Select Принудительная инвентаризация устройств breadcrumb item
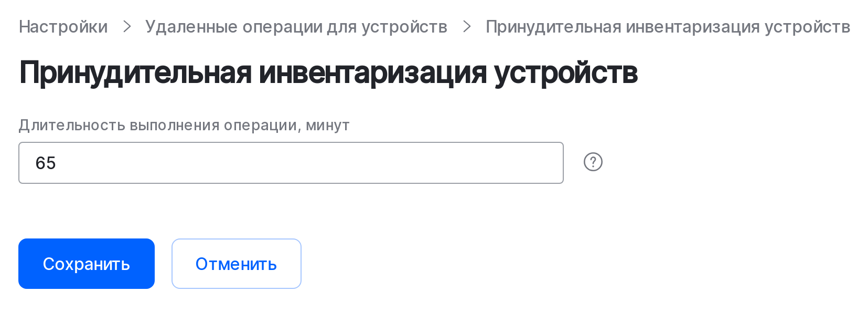This screenshot has width=868, height=312. [x=668, y=26]
